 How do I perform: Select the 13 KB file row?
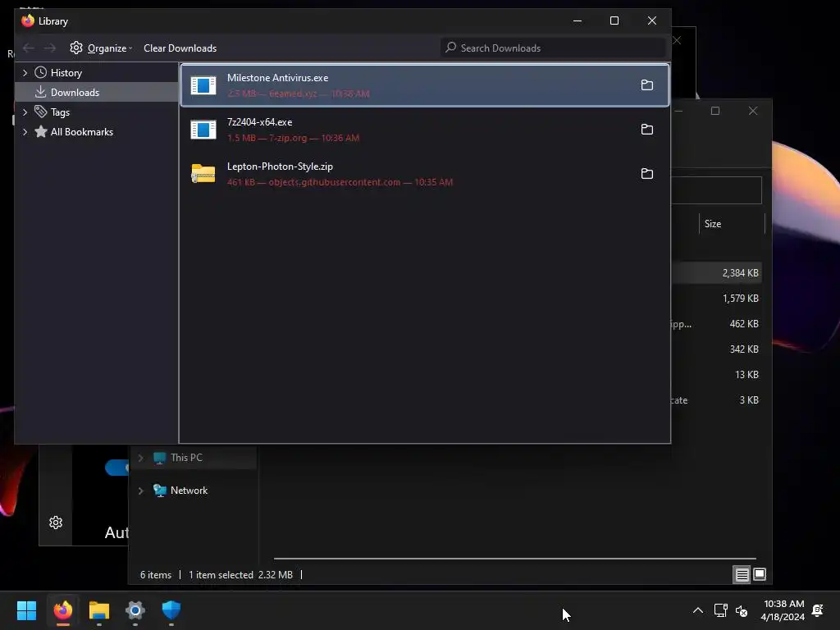[x=716, y=374]
